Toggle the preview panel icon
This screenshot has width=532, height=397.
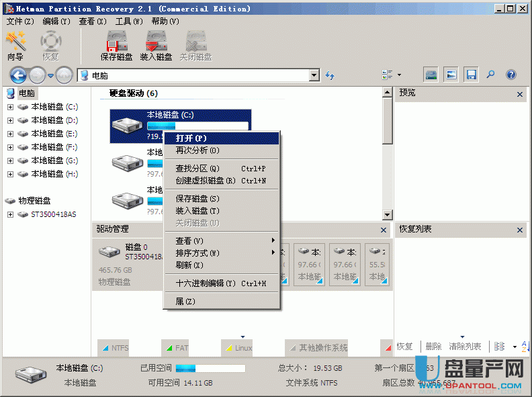click(x=451, y=75)
